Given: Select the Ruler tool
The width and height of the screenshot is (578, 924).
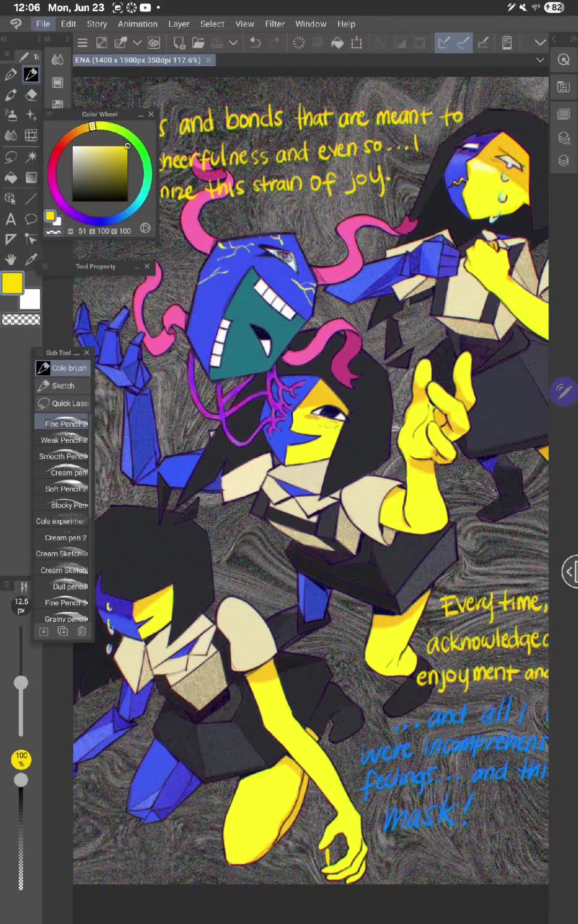Looking at the screenshot, I should [x=10, y=240].
